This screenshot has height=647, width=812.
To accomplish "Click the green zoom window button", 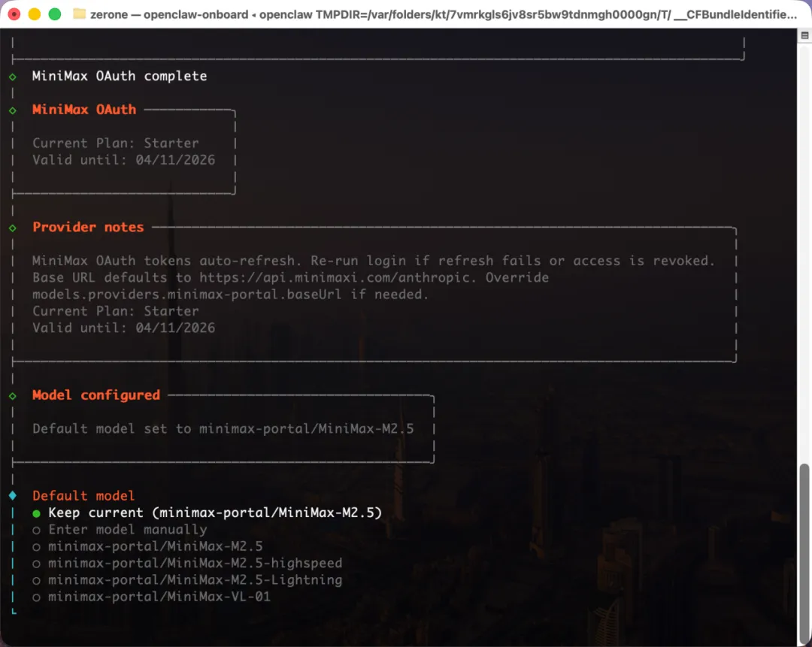I will point(54,14).
